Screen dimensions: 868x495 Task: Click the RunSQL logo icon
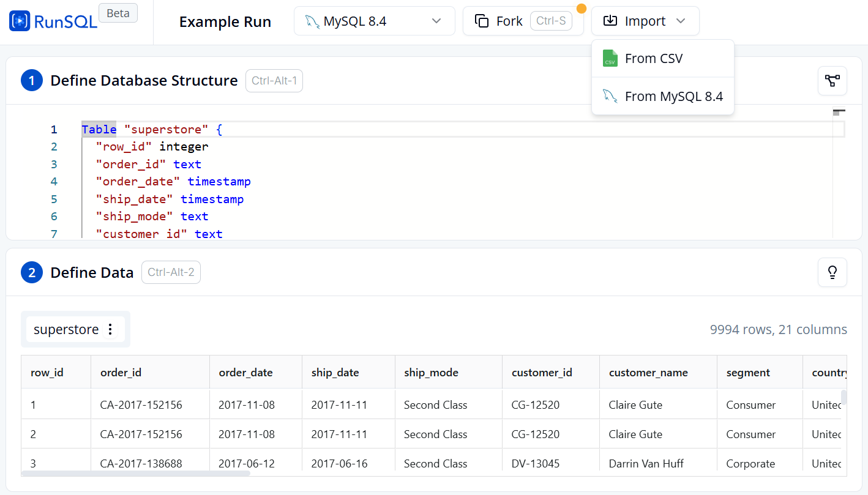tap(20, 21)
